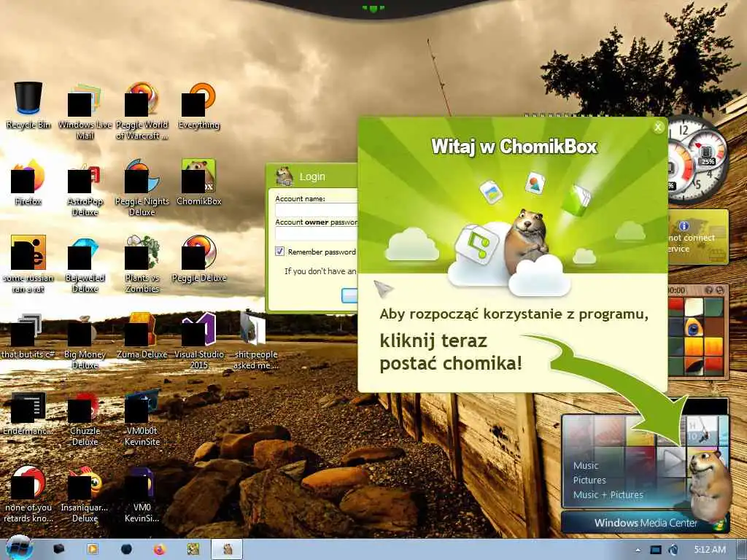Select 'some russian ran a rat' icon

pos(28,264)
